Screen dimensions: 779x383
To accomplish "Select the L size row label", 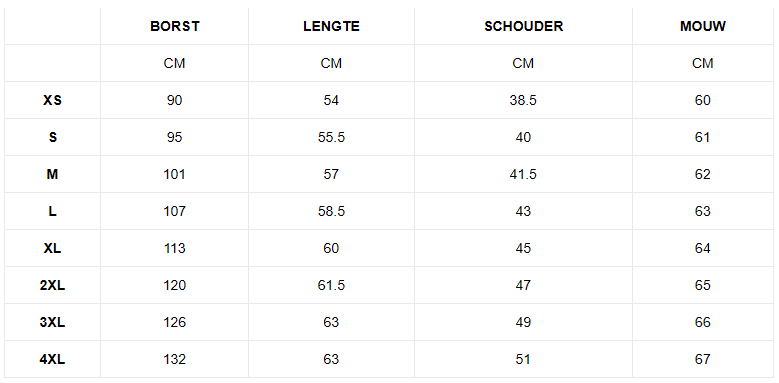I will click(x=52, y=211).
